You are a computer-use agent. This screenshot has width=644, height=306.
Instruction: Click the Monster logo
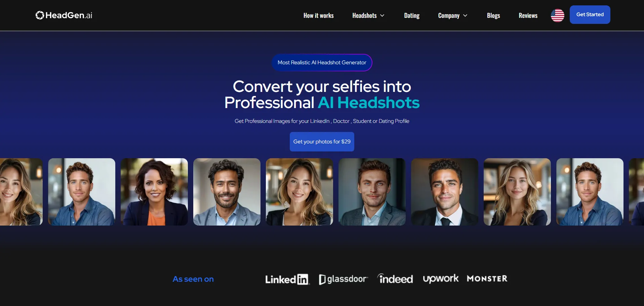[487, 279]
